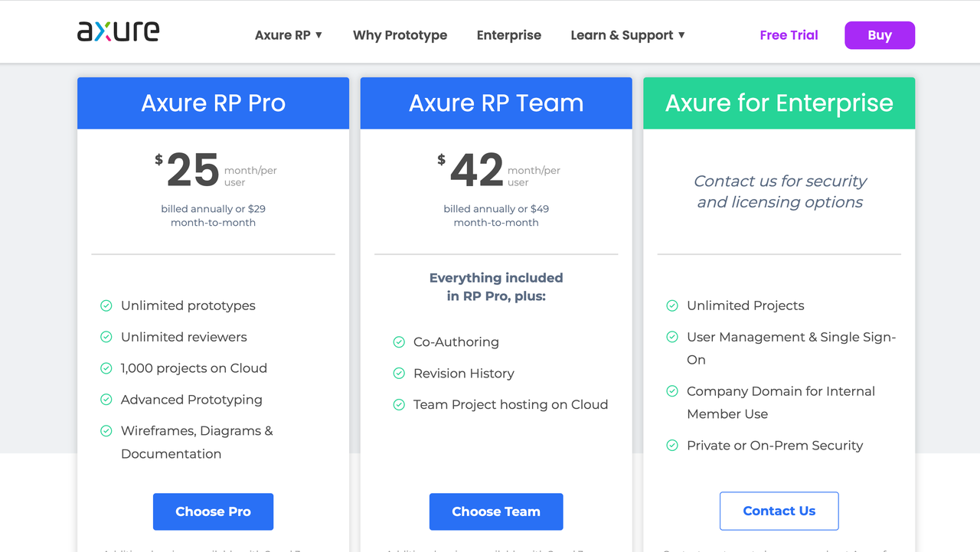Click the Contact Us button
Image resolution: width=980 pixels, height=552 pixels.
pyautogui.click(x=779, y=511)
